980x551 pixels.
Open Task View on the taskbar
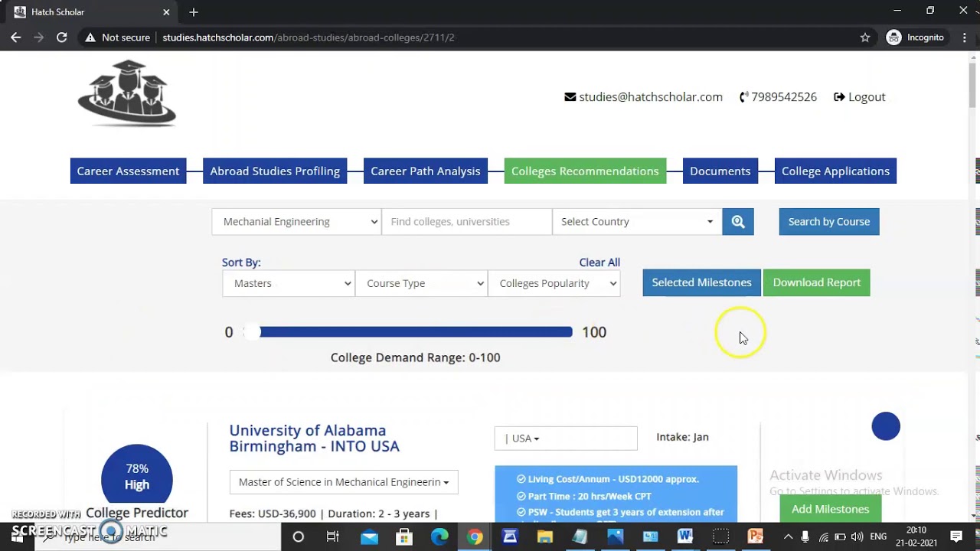[x=333, y=536]
